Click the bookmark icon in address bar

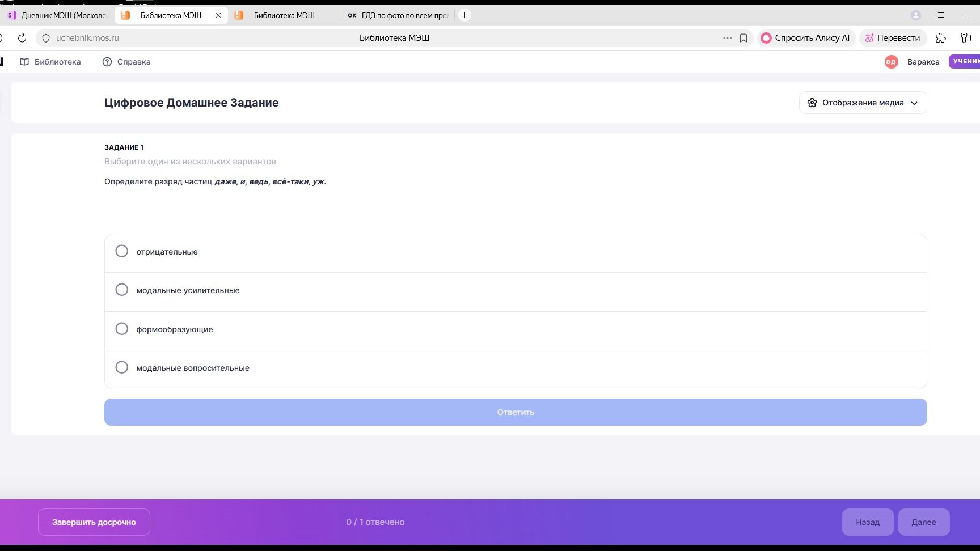coord(744,38)
